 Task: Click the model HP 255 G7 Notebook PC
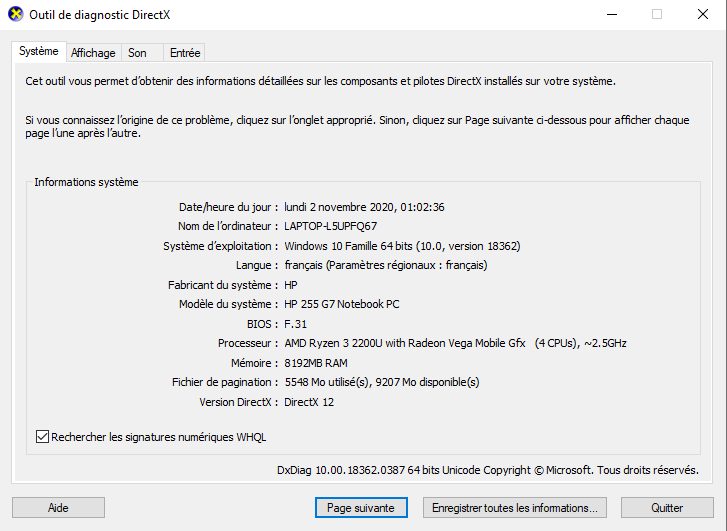pos(342,304)
